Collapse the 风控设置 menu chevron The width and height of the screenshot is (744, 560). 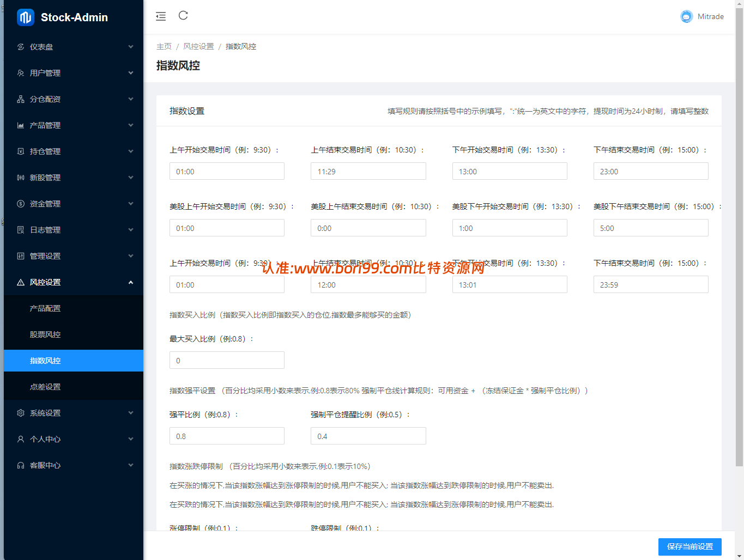tap(131, 282)
